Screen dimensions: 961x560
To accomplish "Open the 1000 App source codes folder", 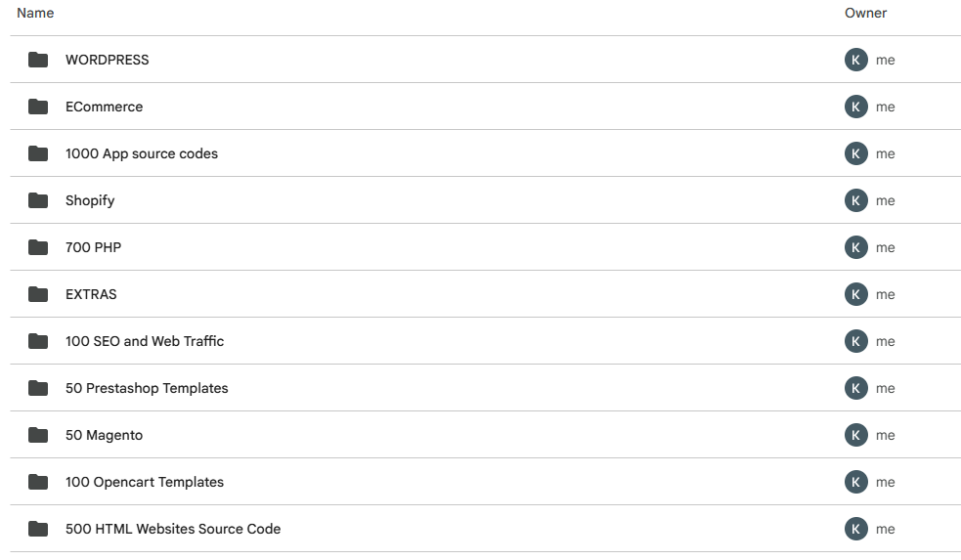I will [142, 153].
